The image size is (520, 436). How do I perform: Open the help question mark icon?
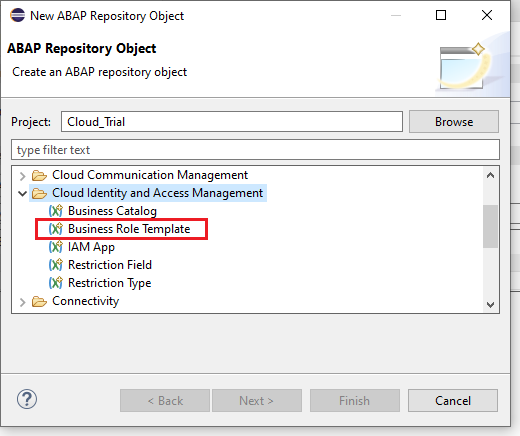[27, 399]
